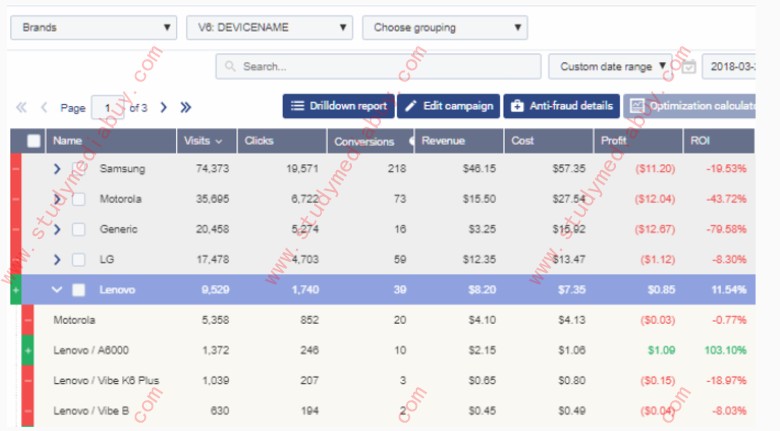Click Edit campaign button
Viewport: 780px width, 431px height.
[x=449, y=106]
